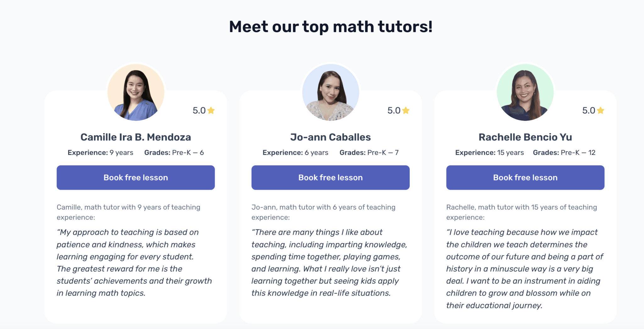
Task: Book a free lesson with Jo-ann
Action: click(x=330, y=177)
